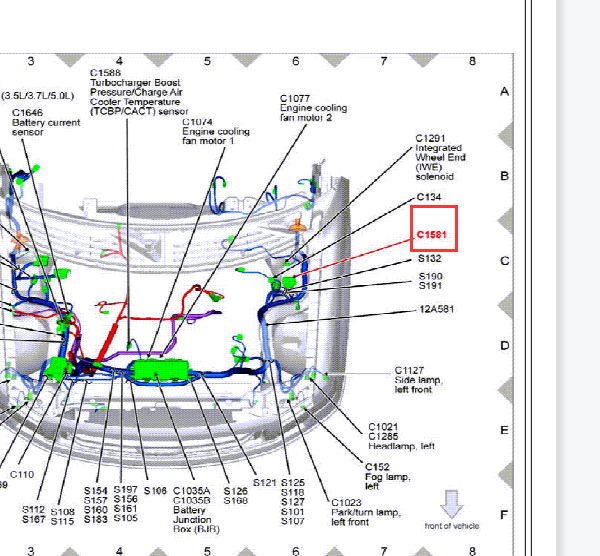Image resolution: width=600 pixels, height=556 pixels.
Task: Click the S161 splice label
Action: pyautogui.click(x=126, y=509)
